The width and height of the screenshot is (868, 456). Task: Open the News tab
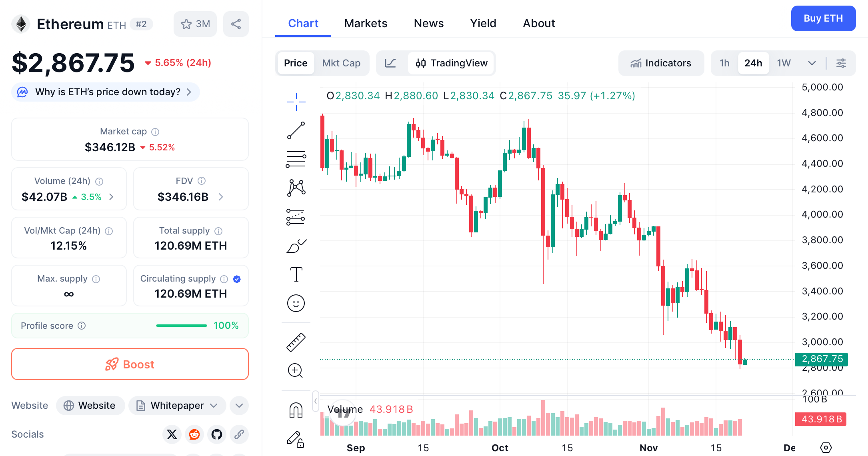pyautogui.click(x=428, y=23)
